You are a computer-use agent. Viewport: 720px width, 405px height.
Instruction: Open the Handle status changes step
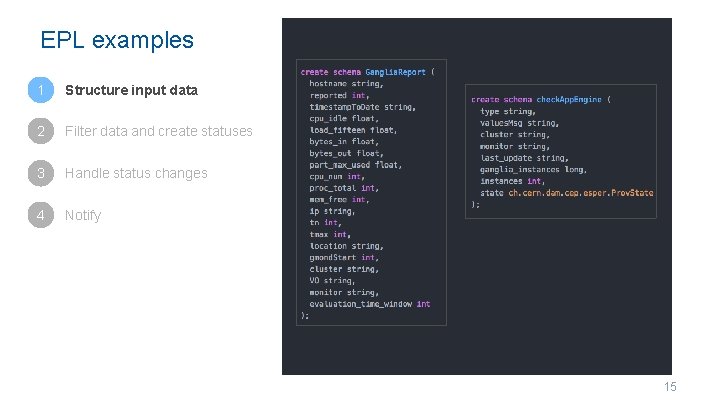point(136,173)
